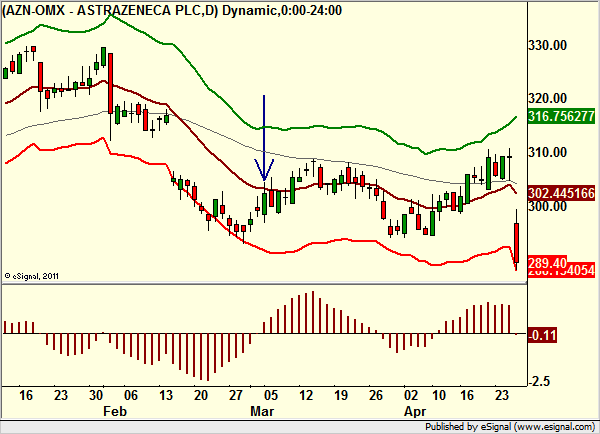Select the 26 date label

point(376,395)
